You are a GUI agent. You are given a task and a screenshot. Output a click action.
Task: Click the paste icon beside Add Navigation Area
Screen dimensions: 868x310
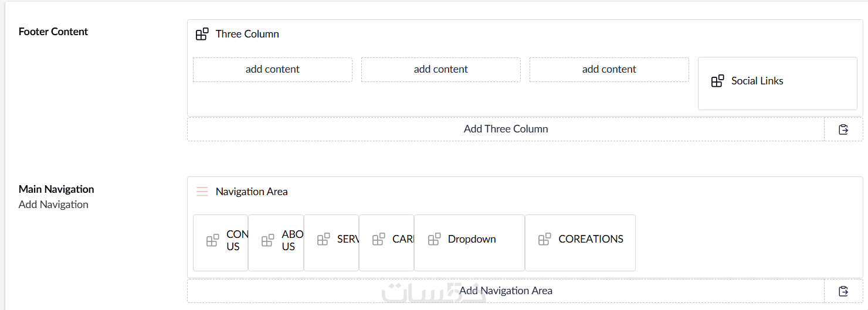point(843,291)
